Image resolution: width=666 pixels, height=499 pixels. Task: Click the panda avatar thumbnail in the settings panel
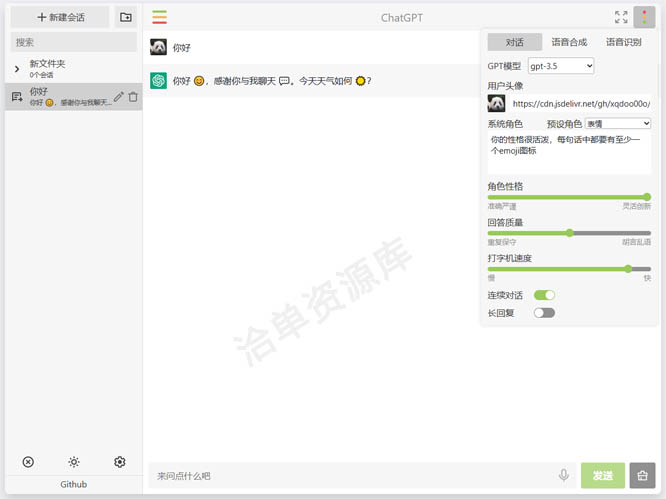(496, 103)
